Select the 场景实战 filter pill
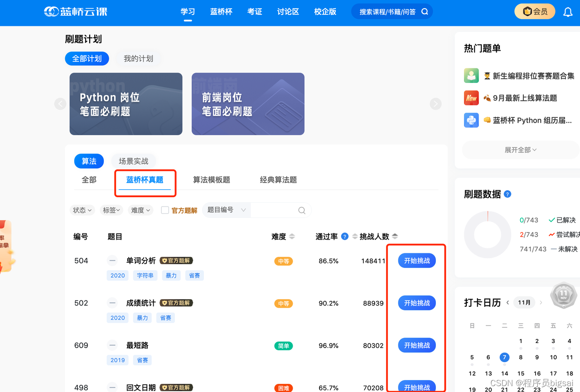 134,161
